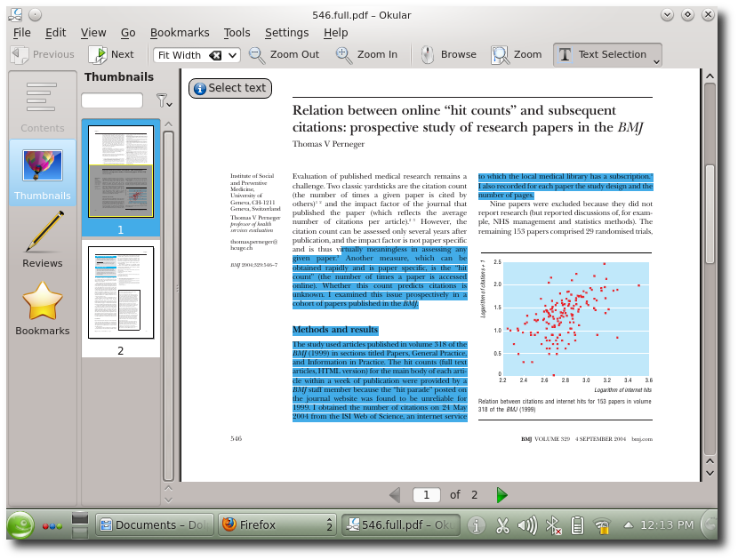Activate the Zoom tool in toolbar
This screenshot has width=738, height=560.
pyautogui.click(x=501, y=54)
